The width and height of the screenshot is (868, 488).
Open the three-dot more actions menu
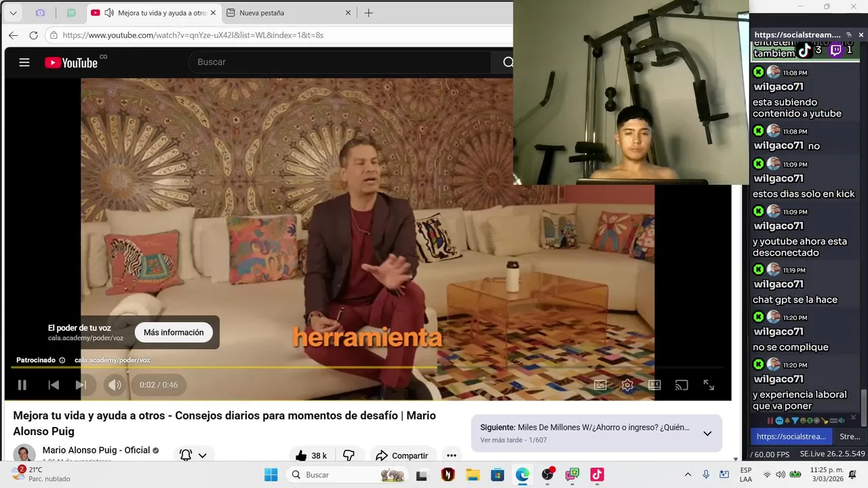(x=452, y=455)
